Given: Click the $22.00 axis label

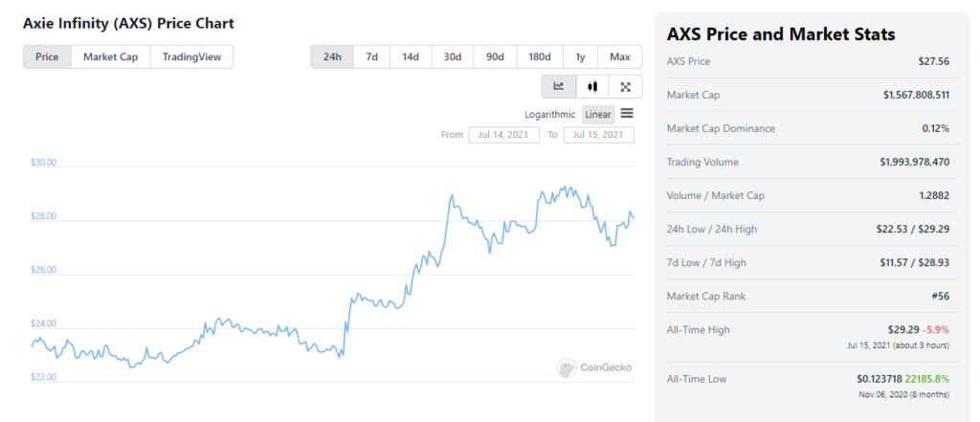Looking at the screenshot, I should [44, 378].
